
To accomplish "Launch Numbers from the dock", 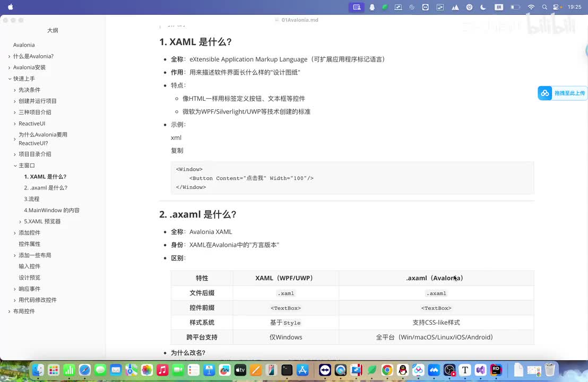I will point(69,370).
